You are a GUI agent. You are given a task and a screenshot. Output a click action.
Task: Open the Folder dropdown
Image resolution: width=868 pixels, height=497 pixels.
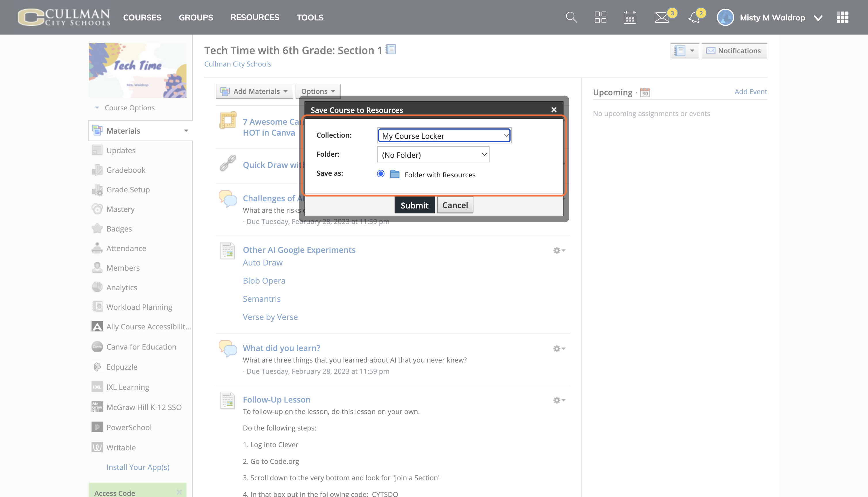point(433,155)
